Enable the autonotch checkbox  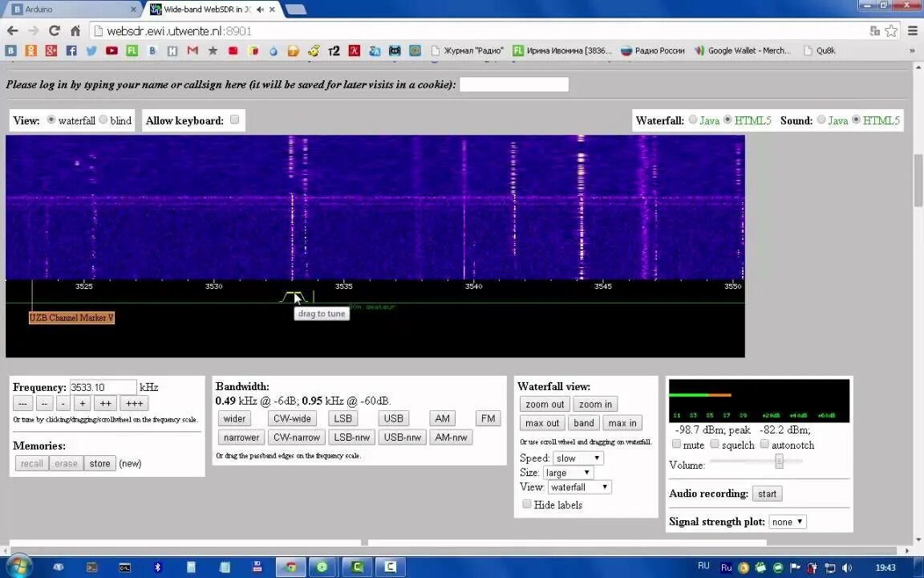pyautogui.click(x=764, y=443)
